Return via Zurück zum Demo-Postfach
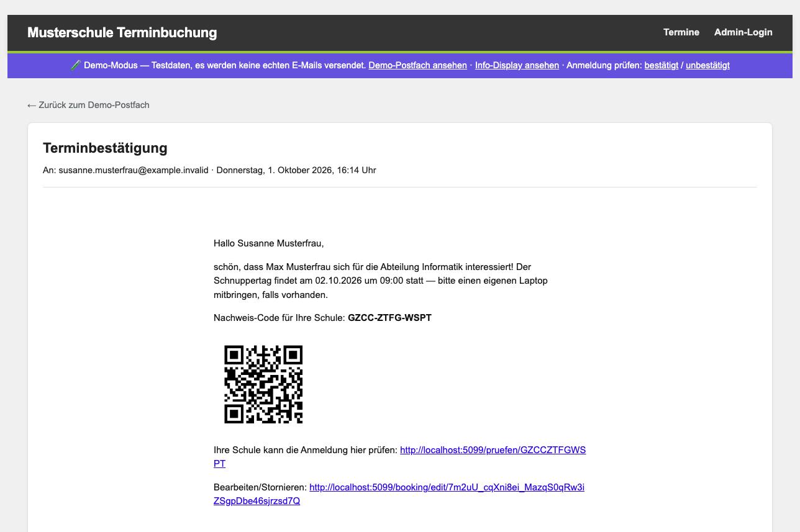The width and height of the screenshot is (800, 532). click(x=88, y=105)
